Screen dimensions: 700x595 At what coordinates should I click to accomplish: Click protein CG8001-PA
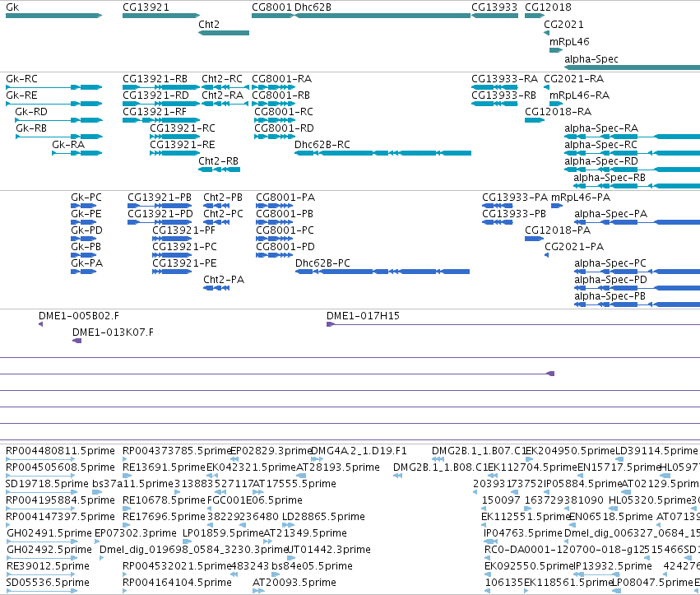(x=285, y=198)
